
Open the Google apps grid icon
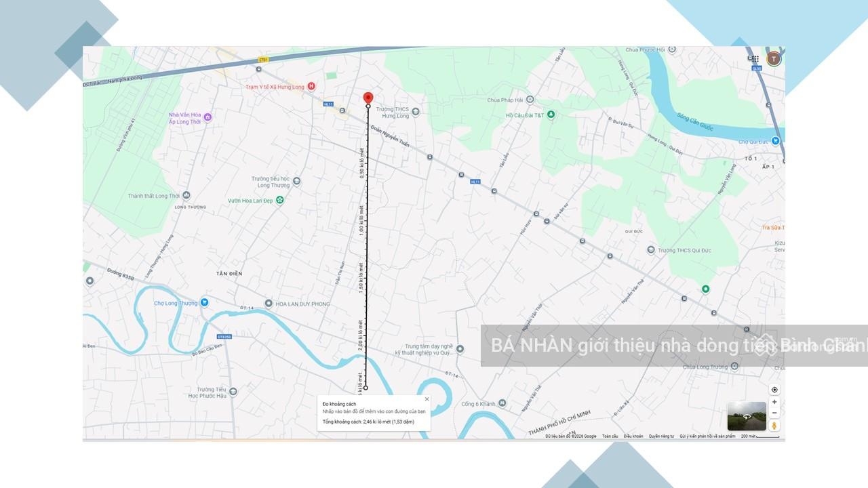coord(755,59)
